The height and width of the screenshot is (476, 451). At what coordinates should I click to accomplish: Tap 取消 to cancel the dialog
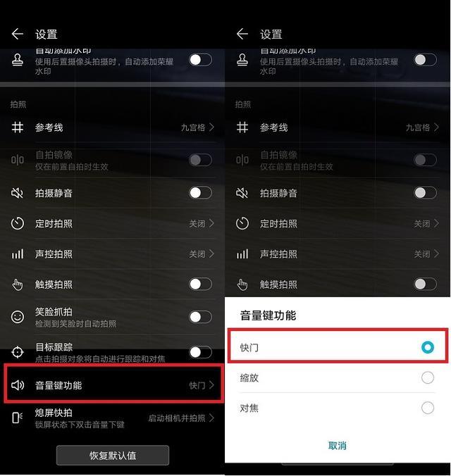(x=338, y=446)
